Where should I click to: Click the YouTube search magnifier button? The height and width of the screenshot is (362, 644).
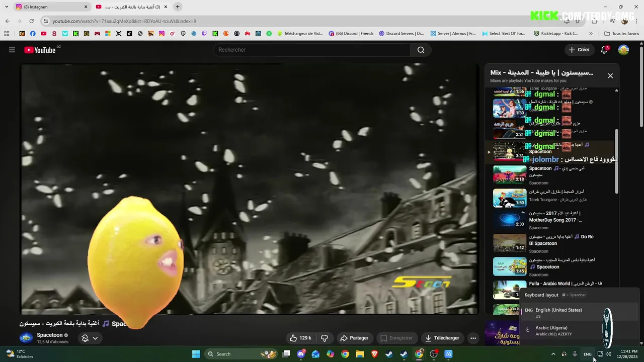tap(421, 50)
